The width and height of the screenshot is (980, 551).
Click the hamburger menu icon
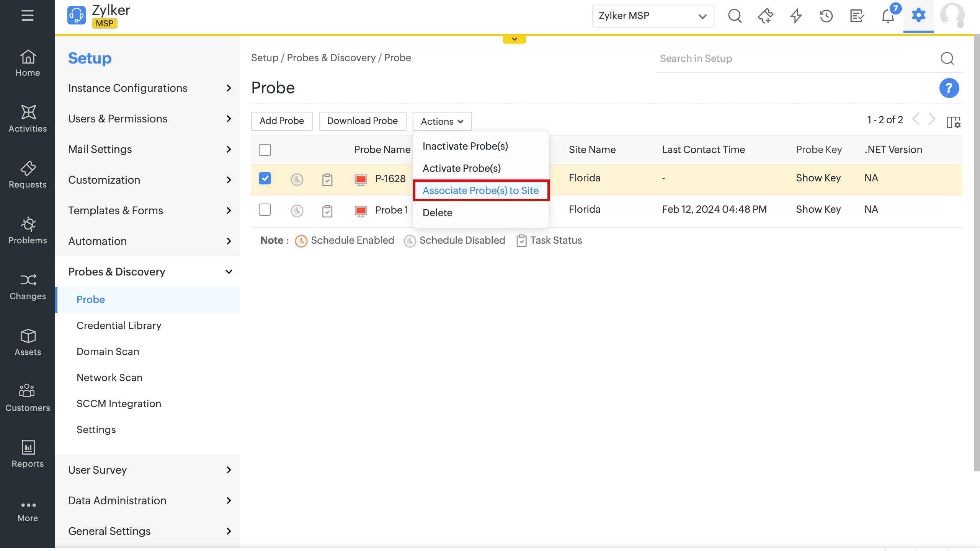click(x=27, y=15)
